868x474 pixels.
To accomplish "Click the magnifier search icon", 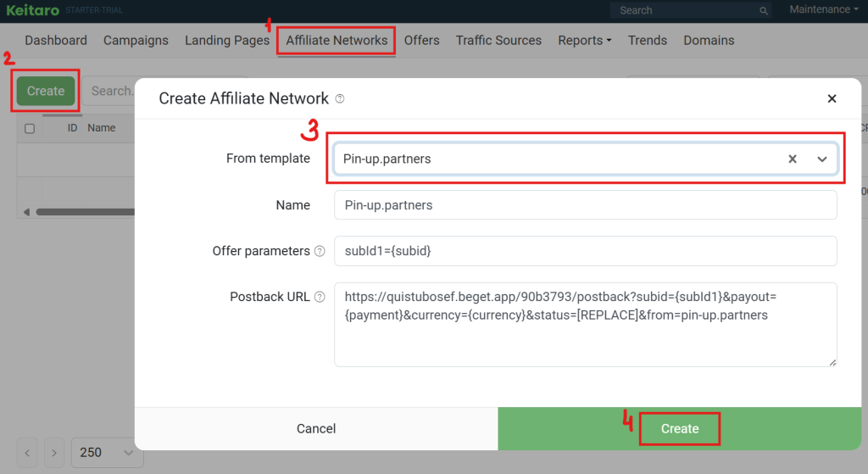I will pyautogui.click(x=764, y=10).
